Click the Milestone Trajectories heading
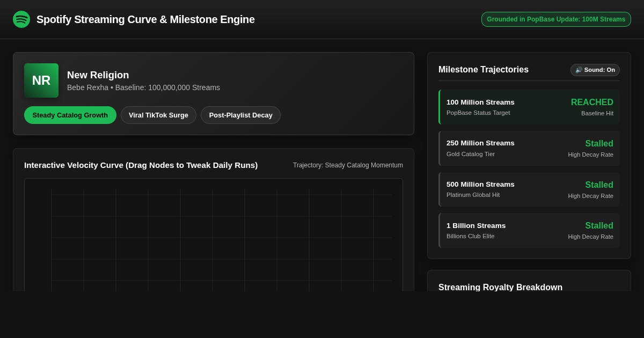This screenshot has height=338, width=644. pos(484,70)
